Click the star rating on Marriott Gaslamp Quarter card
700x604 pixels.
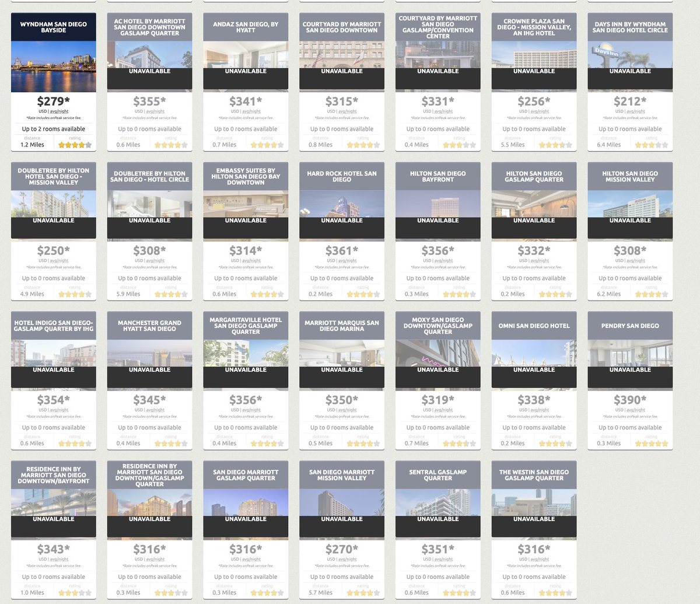click(x=267, y=593)
